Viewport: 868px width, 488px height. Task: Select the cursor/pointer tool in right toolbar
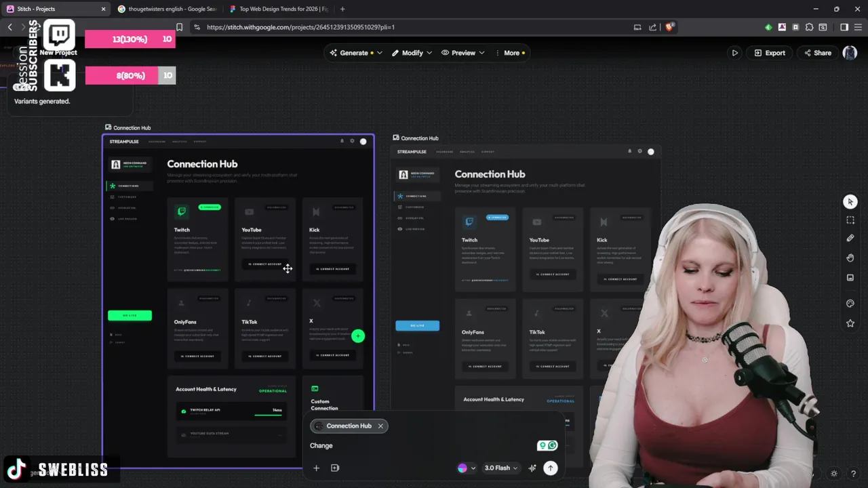pyautogui.click(x=850, y=202)
